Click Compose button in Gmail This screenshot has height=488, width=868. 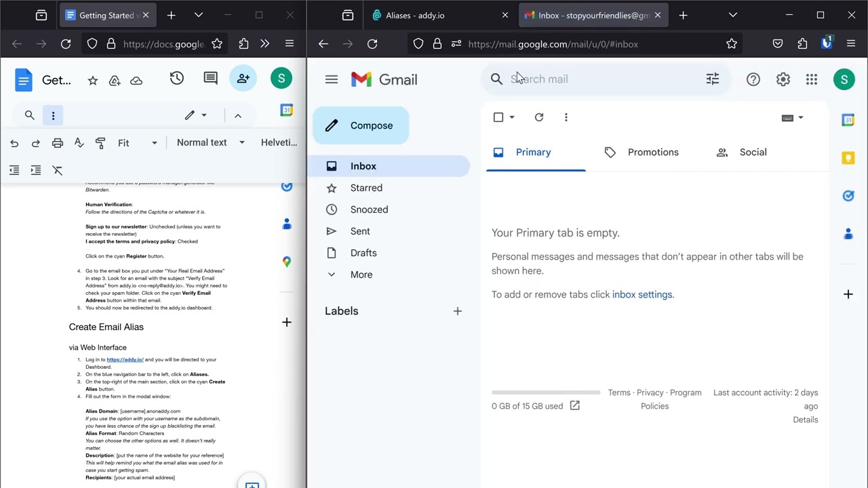click(x=361, y=125)
